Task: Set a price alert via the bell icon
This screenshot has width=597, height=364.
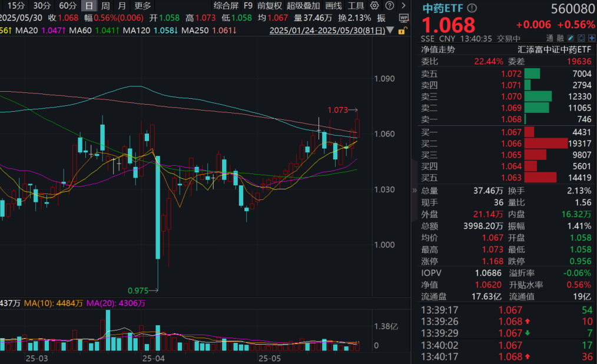Action: pyautogui.click(x=581, y=37)
